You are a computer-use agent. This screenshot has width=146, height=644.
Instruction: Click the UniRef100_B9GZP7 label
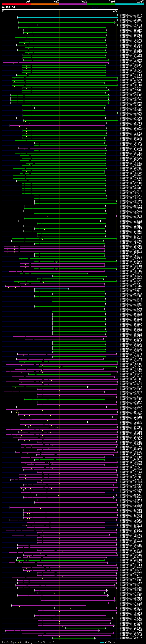(x=131, y=30)
